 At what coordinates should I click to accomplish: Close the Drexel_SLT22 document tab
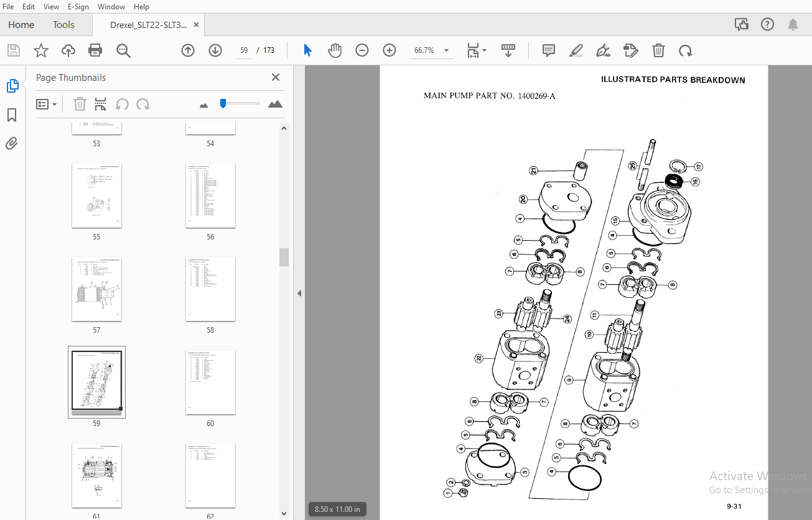coord(197,25)
